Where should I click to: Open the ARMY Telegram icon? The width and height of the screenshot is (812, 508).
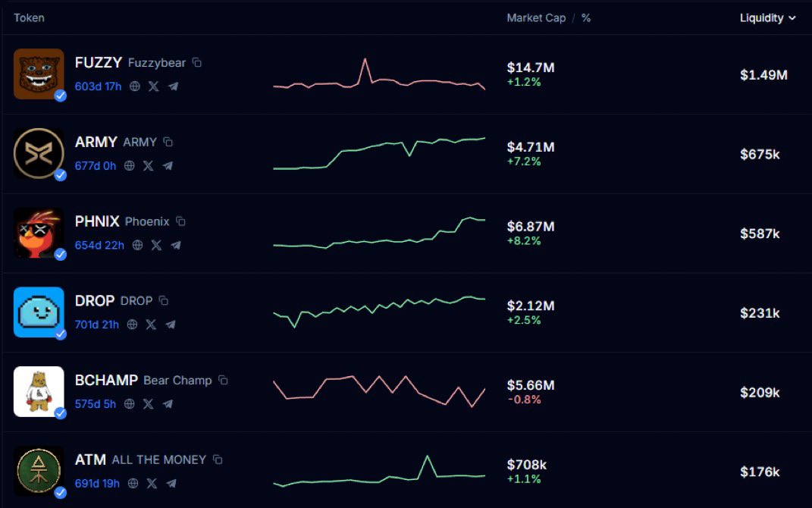(168, 166)
